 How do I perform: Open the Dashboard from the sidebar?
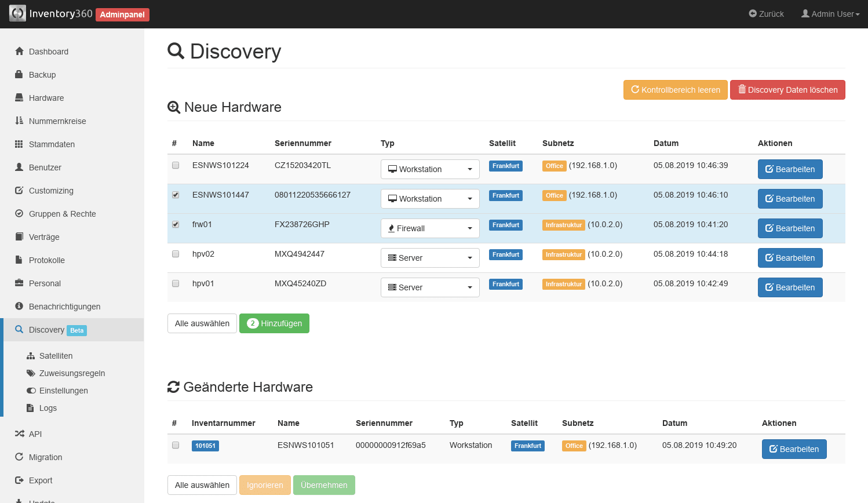[48, 52]
